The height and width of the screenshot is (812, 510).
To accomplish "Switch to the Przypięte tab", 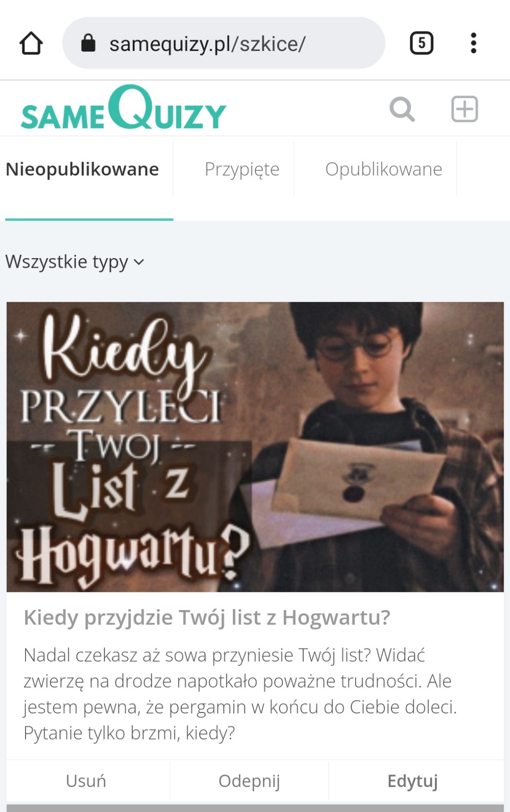I will click(x=242, y=169).
